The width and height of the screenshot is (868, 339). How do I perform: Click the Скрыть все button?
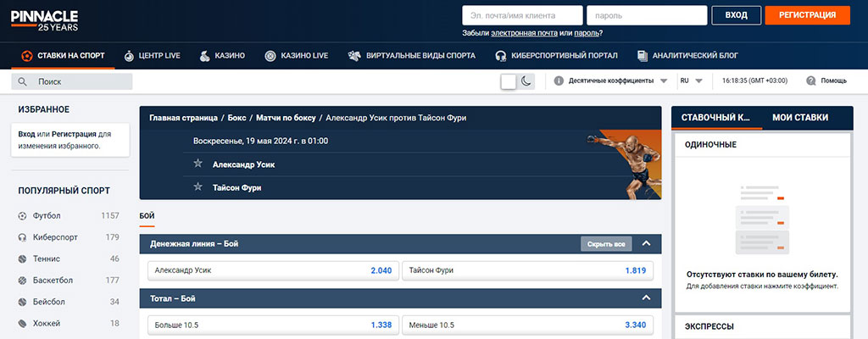click(x=606, y=244)
